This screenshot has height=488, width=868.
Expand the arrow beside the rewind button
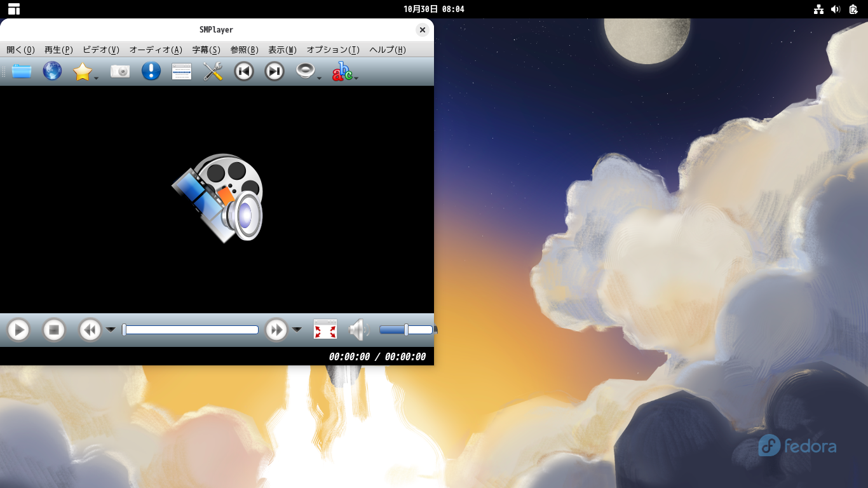[111, 329]
